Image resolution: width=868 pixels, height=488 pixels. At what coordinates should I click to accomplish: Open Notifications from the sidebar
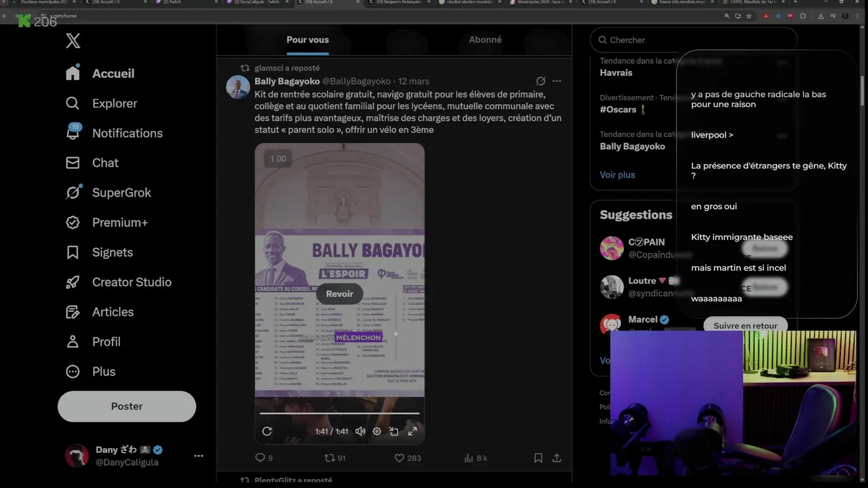pyautogui.click(x=114, y=133)
